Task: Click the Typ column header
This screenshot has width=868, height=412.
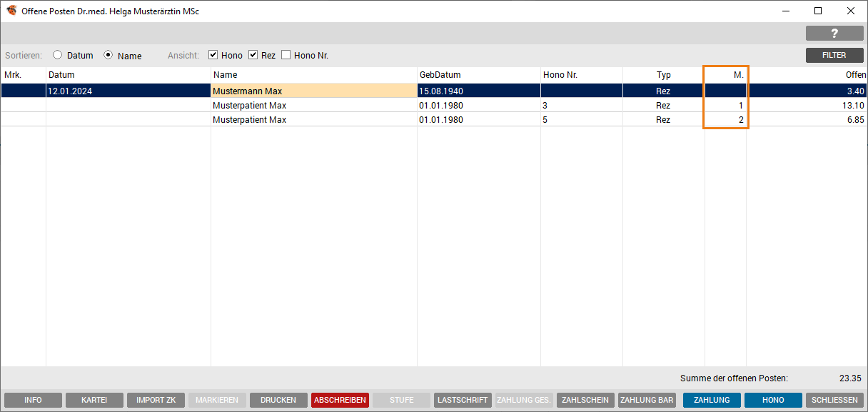Action: [664, 75]
